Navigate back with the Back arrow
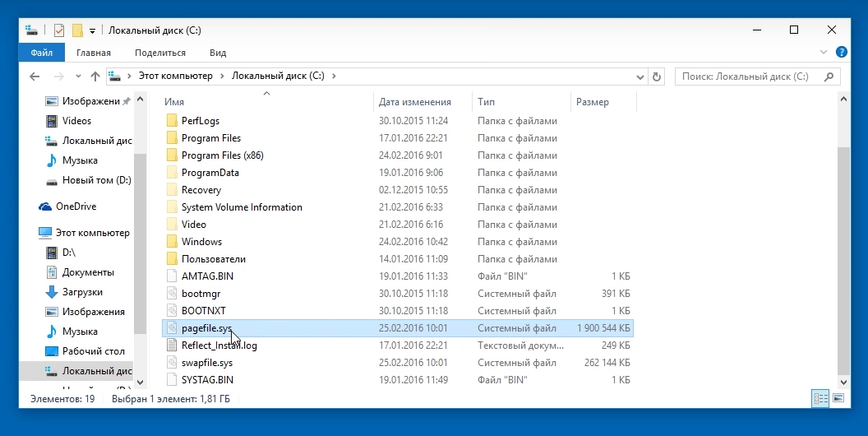 [35, 77]
